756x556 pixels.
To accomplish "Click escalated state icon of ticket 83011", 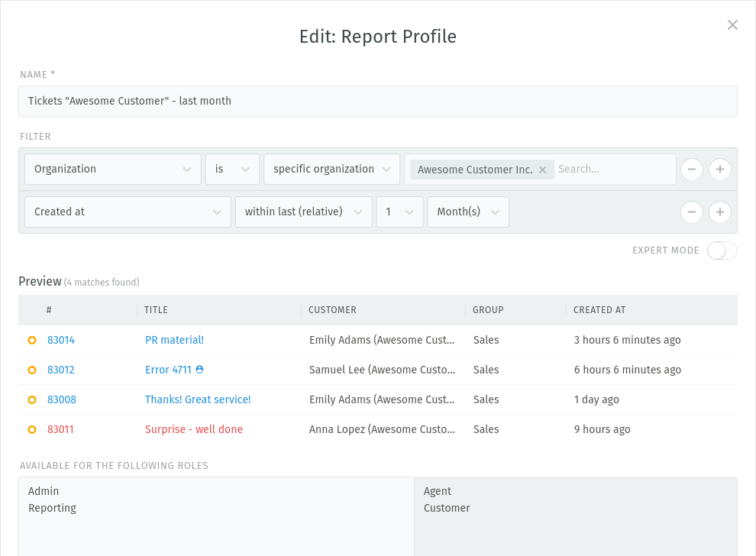I will [x=32, y=430].
